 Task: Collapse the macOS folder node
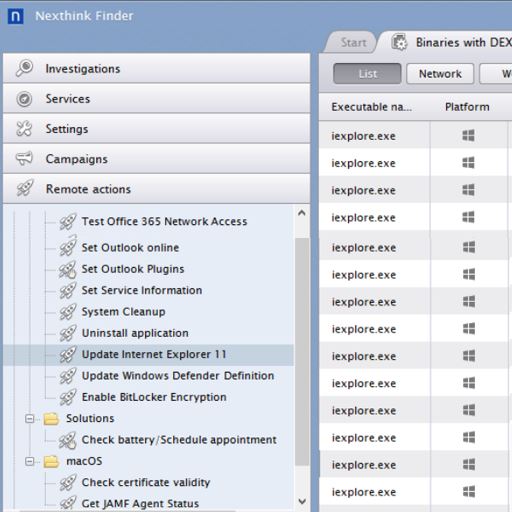coord(30,461)
